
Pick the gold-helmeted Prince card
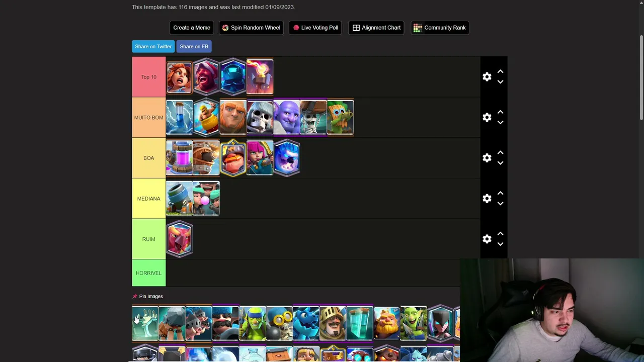pyautogui.click(x=333, y=323)
